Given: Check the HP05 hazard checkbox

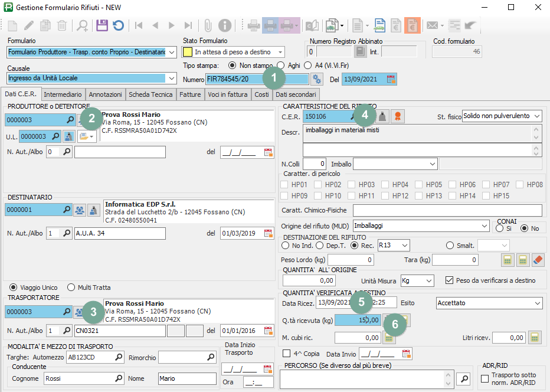Looking at the screenshot, I should coord(420,184).
